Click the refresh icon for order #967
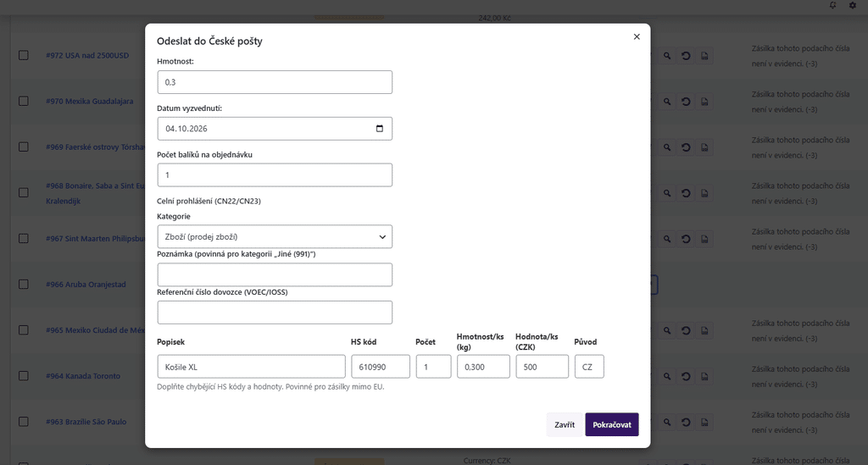 coord(686,239)
